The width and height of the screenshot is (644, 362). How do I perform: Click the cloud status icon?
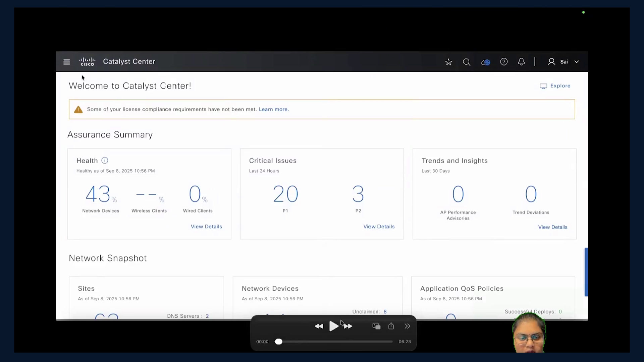(485, 62)
